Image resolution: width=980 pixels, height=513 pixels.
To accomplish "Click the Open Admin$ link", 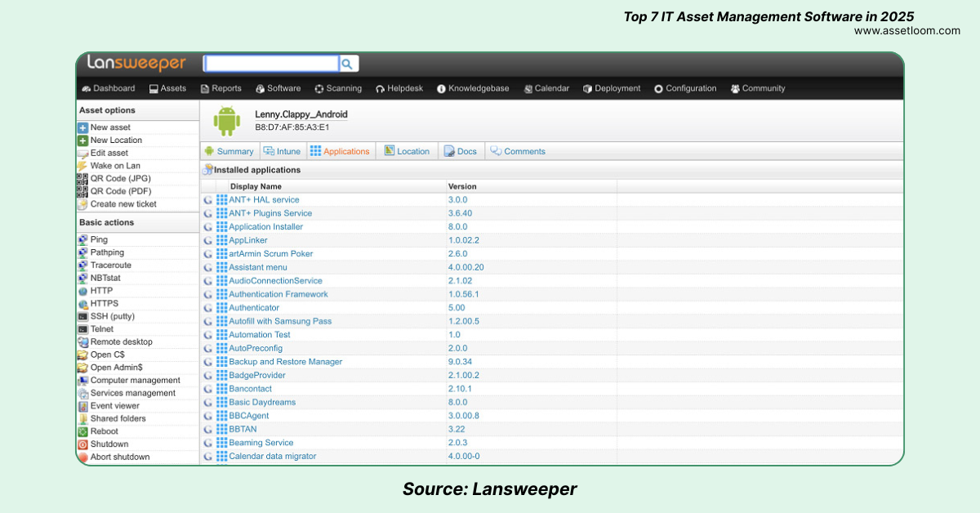I will pyautogui.click(x=117, y=368).
